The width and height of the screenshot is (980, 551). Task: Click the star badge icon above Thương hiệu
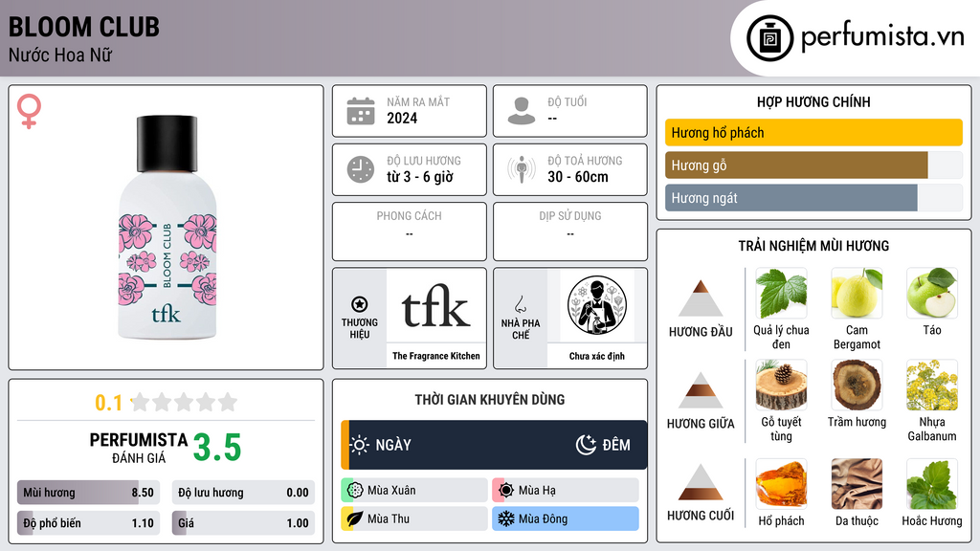(360, 304)
